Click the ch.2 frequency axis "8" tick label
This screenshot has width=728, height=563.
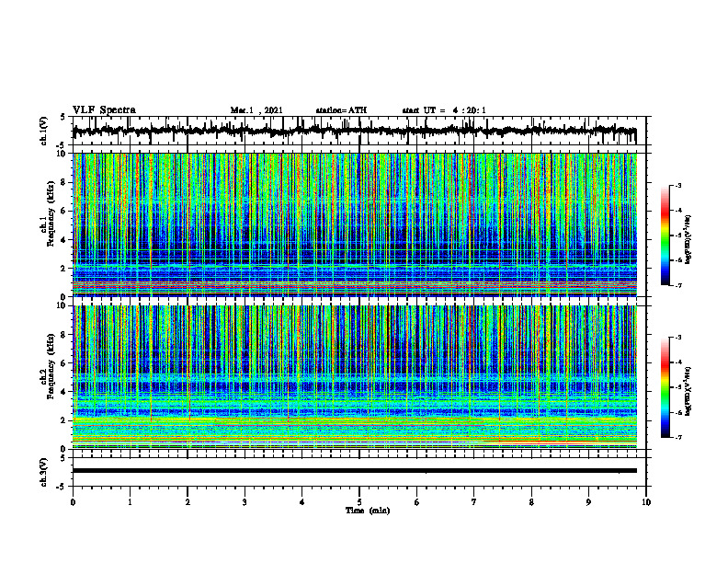[64, 335]
